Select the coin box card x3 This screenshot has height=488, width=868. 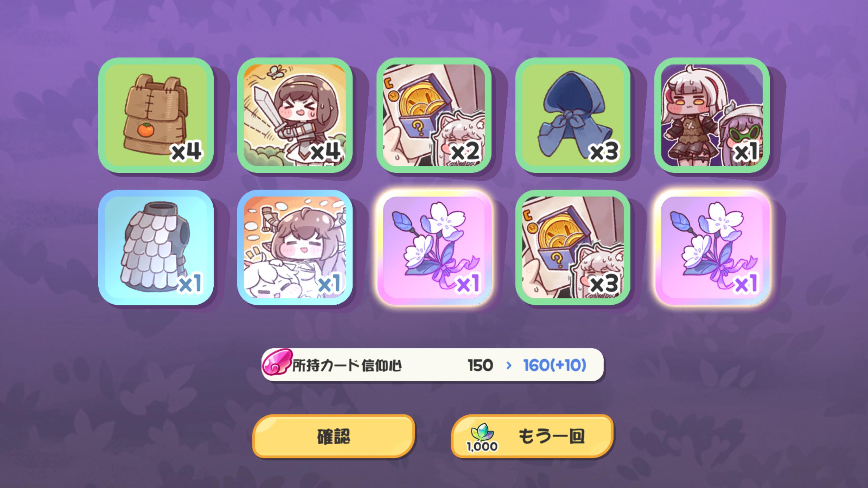pos(573,247)
